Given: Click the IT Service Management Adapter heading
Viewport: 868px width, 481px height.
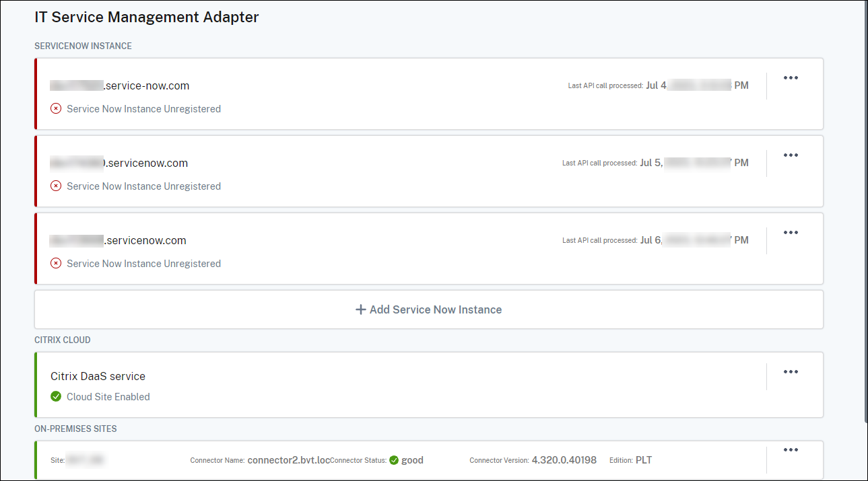Looking at the screenshot, I should click(x=147, y=17).
